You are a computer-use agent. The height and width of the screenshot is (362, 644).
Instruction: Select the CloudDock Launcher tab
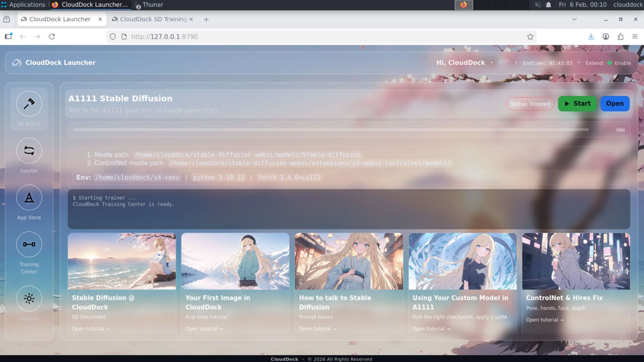59,19
